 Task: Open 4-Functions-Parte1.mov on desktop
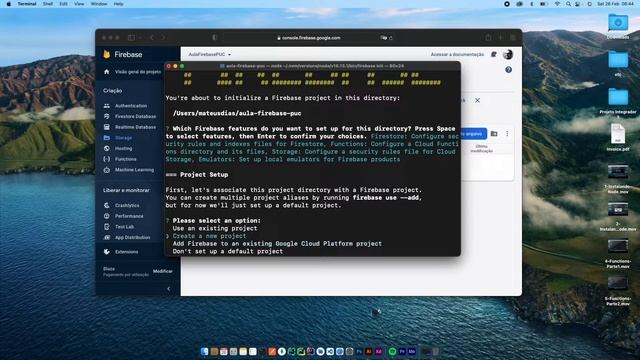click(x=618, y=254)
